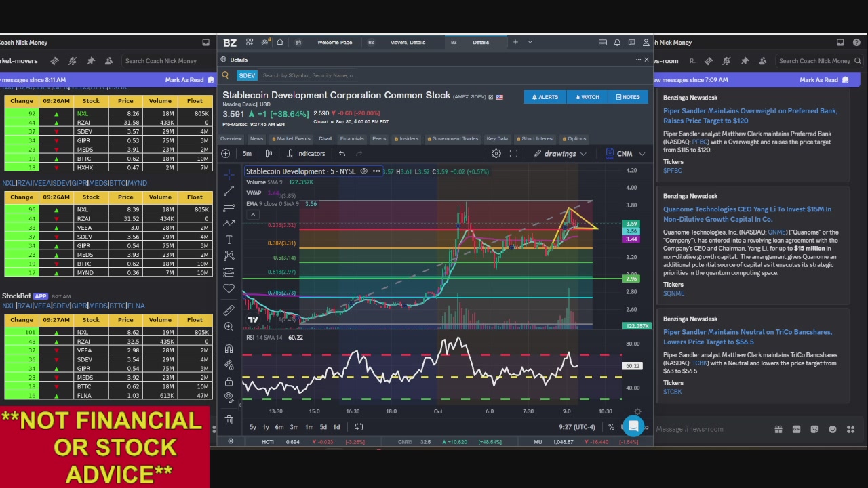Toggle hide all drawings eye icon
868x488 pixels.
pyautogui.click(x=229, y=397)
